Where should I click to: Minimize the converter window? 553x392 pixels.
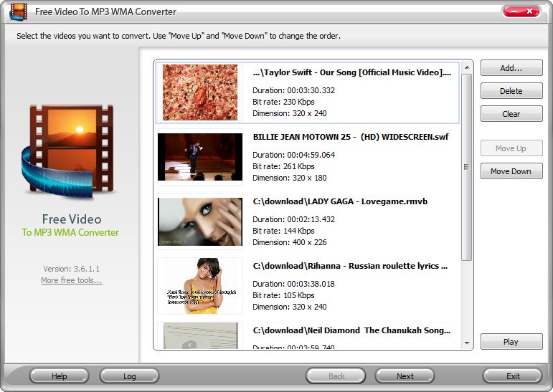(x=514, y=11)
